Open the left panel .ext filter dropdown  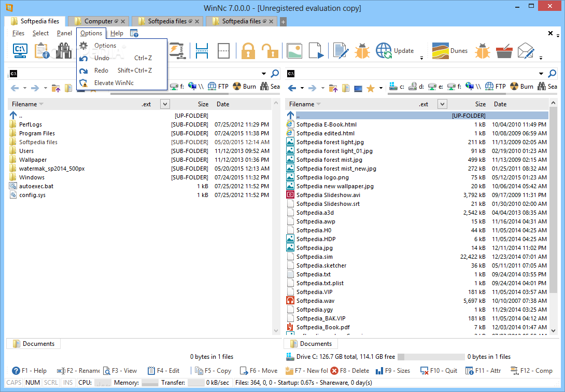(x=165, y=104)
